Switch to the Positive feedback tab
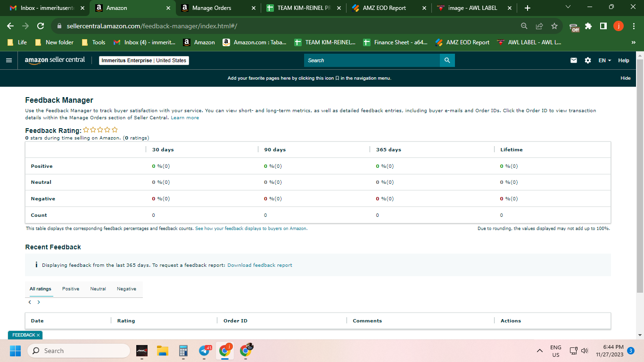644x362 pixels. [71, 289]
